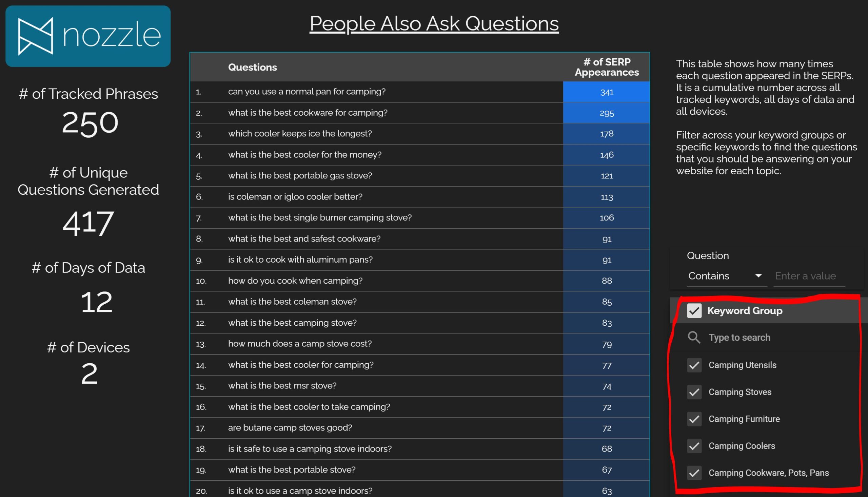Uncheck the Camping Coolers checkbox

tap(694, 446)
